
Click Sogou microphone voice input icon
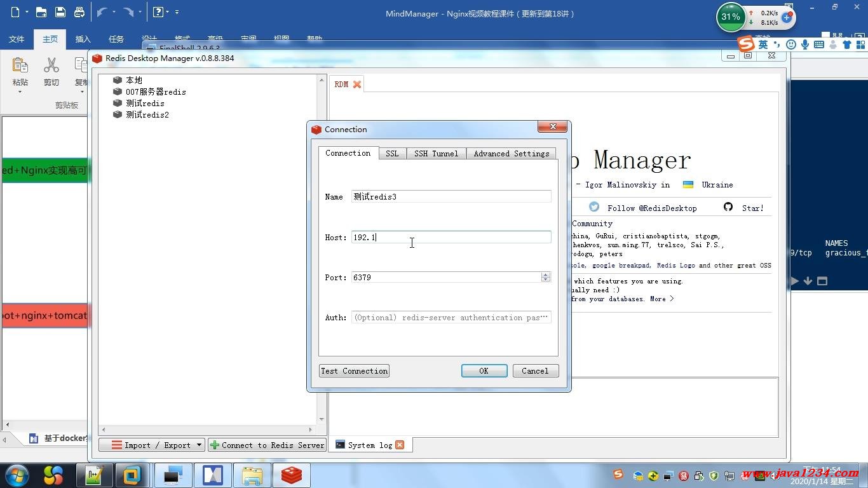click(x=805, y=44)
